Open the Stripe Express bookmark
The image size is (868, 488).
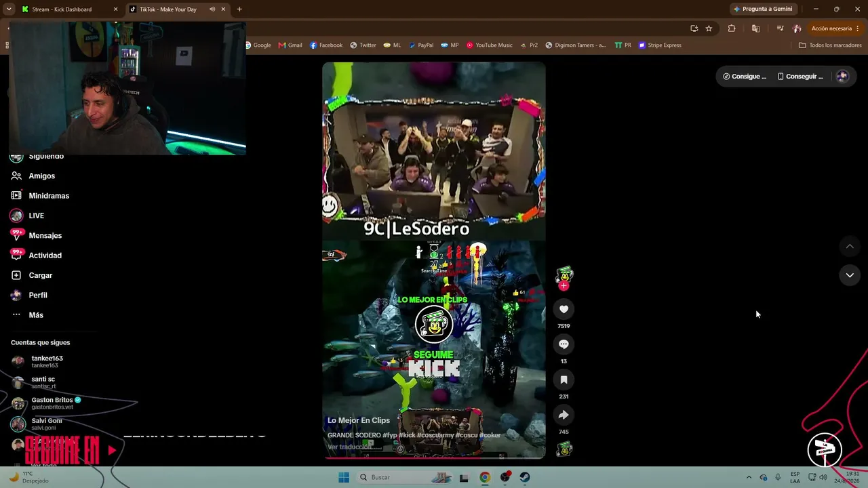pyautogui.click(x=660, y=45)
